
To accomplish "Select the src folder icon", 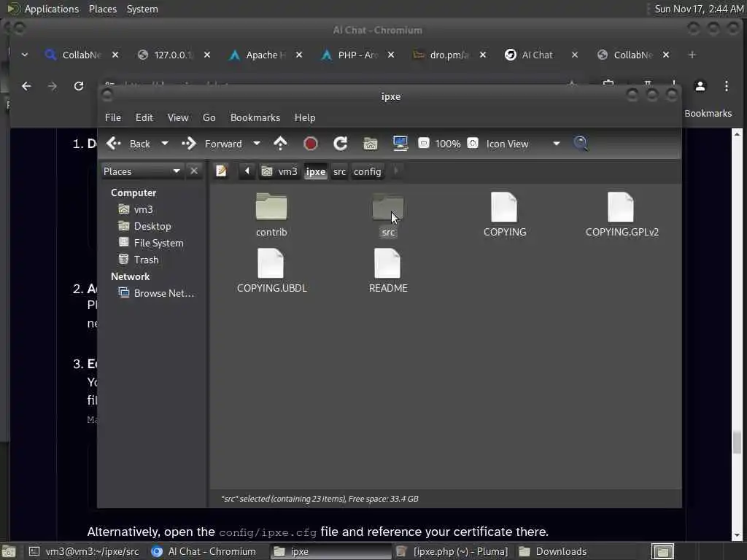I will tap(388, 206).
